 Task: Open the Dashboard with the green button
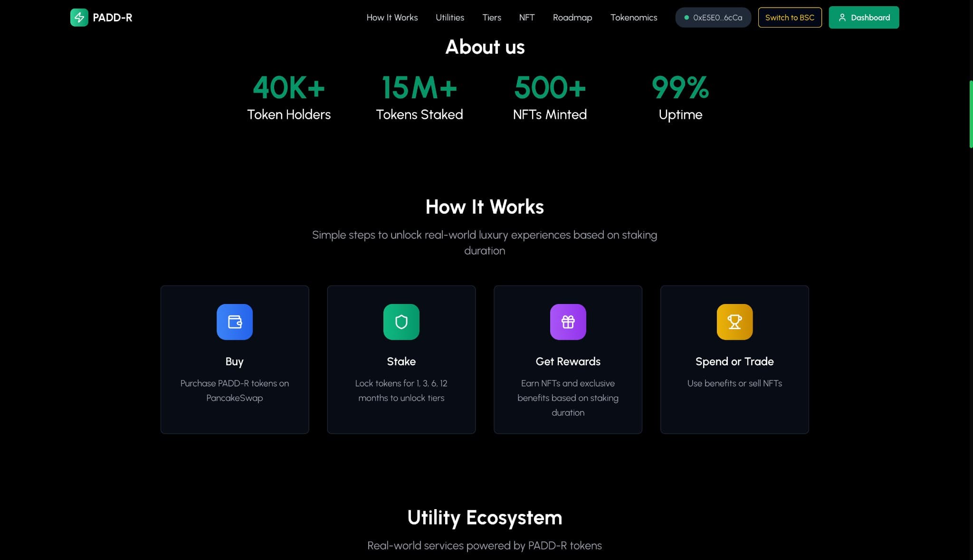(864, 17)
